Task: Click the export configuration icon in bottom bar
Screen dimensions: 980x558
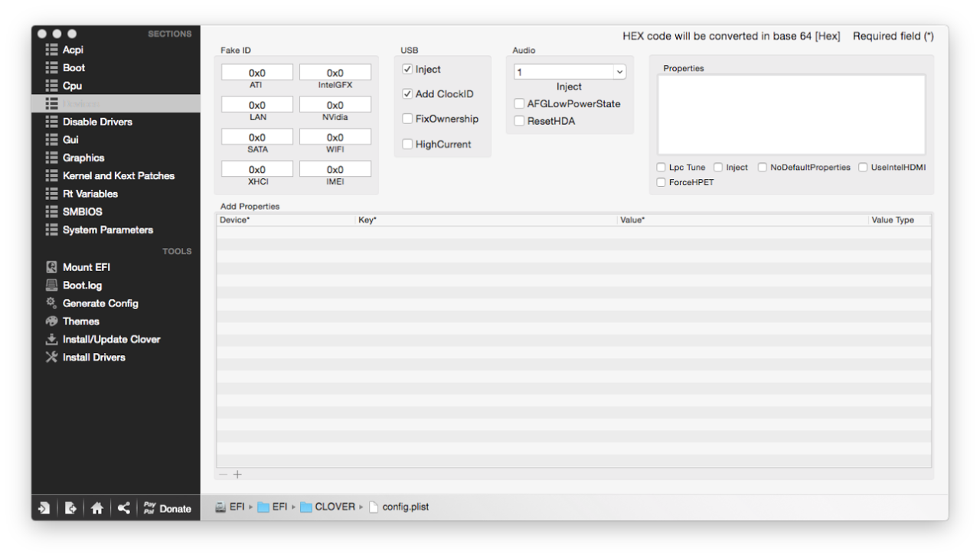Action: [x=70, y=507]
